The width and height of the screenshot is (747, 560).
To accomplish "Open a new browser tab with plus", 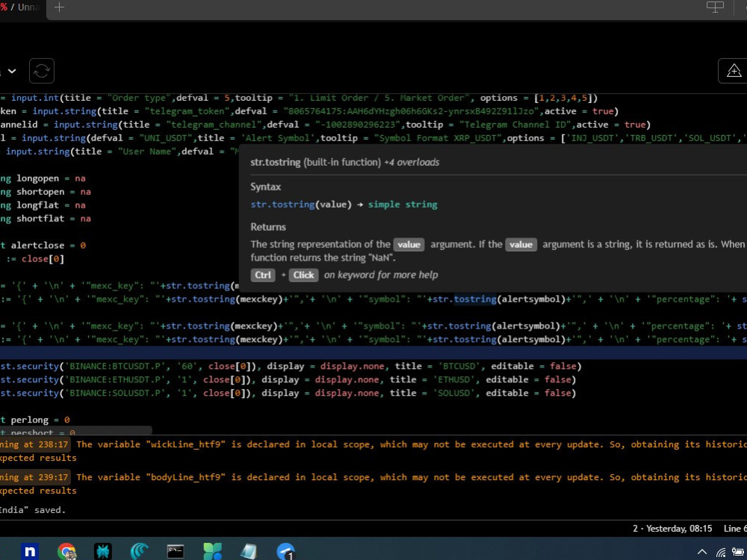I will coord(59,7).
